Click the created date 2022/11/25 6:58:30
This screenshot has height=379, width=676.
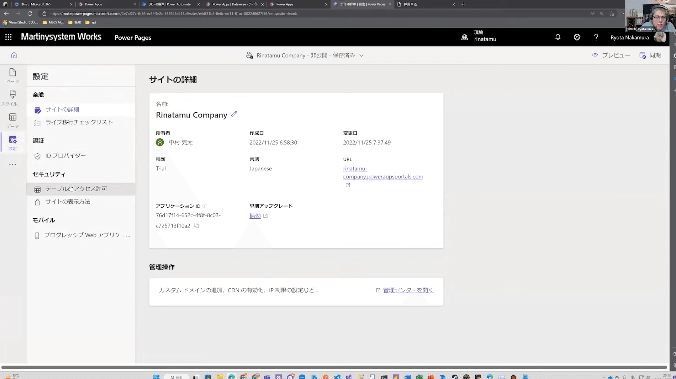click(273, 142)
